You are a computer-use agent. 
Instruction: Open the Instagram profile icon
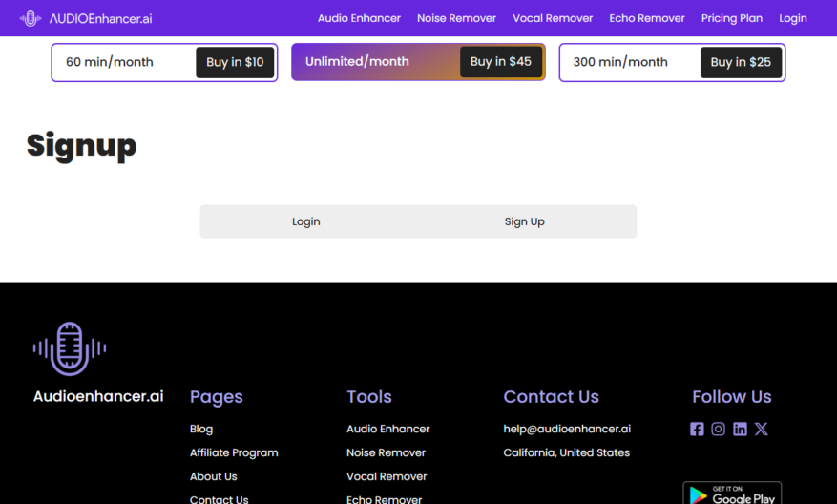(x=718, y=430)
